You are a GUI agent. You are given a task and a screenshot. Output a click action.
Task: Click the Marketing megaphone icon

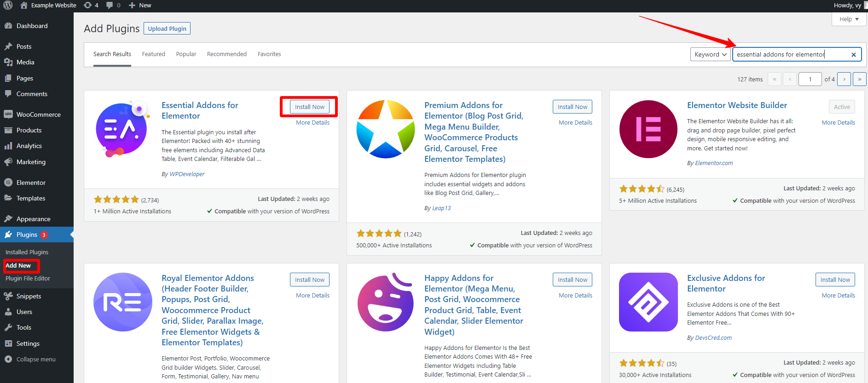8,162
